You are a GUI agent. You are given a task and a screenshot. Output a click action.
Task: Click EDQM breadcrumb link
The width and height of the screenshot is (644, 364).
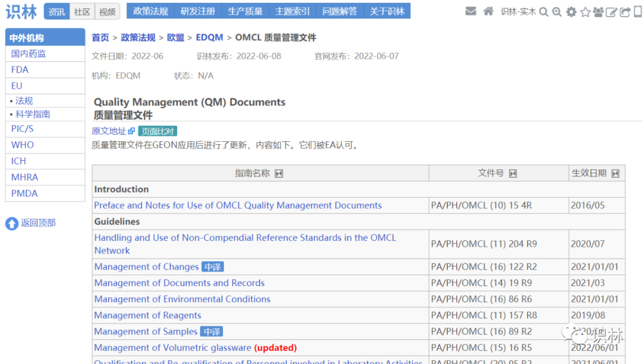(x=209, y=38)
